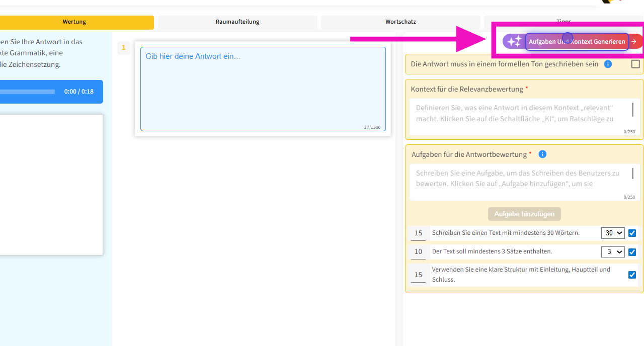Enable the formal tone requirement checkbox
The image size is (644, 346).
(635, 64)
